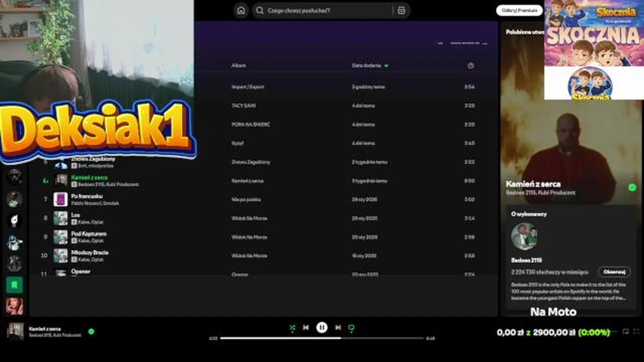The width and height of the screenshot is (644, 362).
Task: Click the clock duration column icon
Action: pos(470,65)
